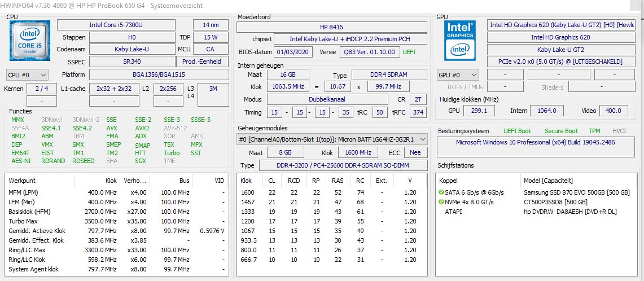
Task: Click the SGX feature flag
Action: pos(141,161)
